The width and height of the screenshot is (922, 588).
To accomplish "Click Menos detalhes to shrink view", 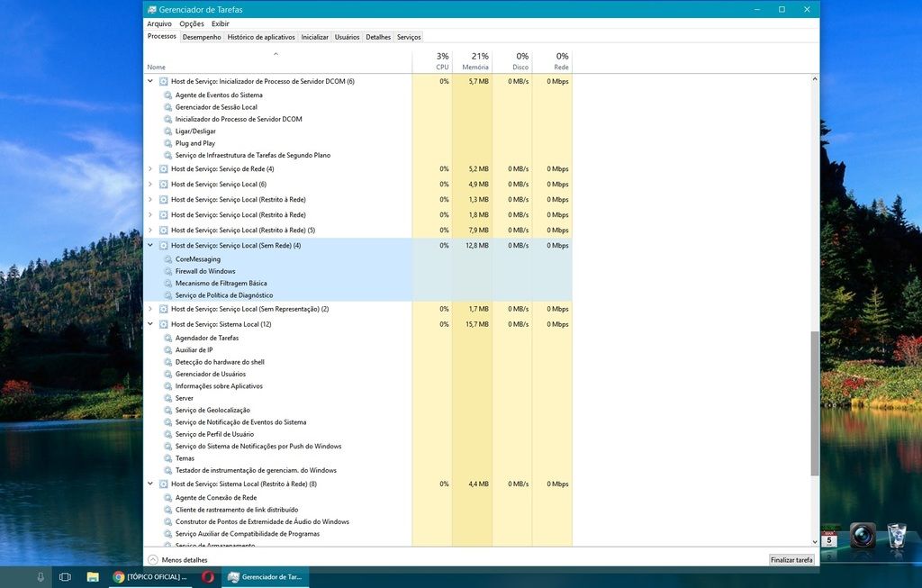I will [180, 559].
